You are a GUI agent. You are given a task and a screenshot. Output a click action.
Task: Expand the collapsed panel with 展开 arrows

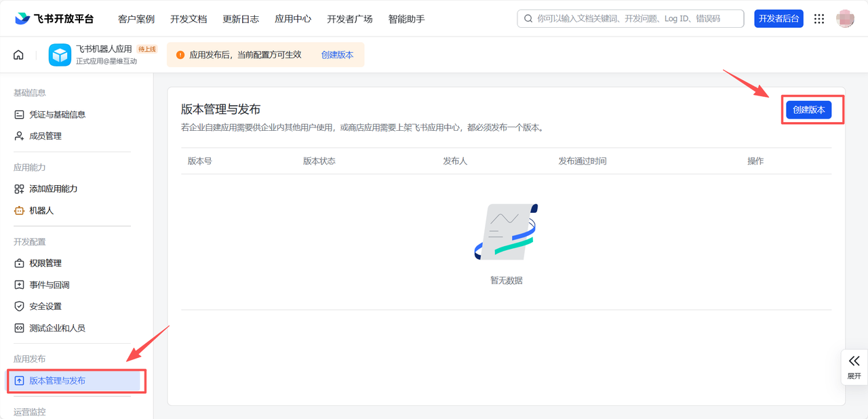point(854,367)
